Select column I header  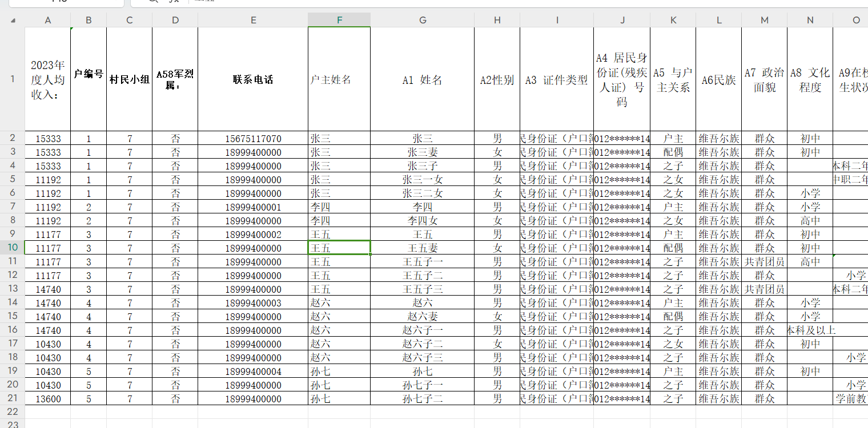point(557,20)
